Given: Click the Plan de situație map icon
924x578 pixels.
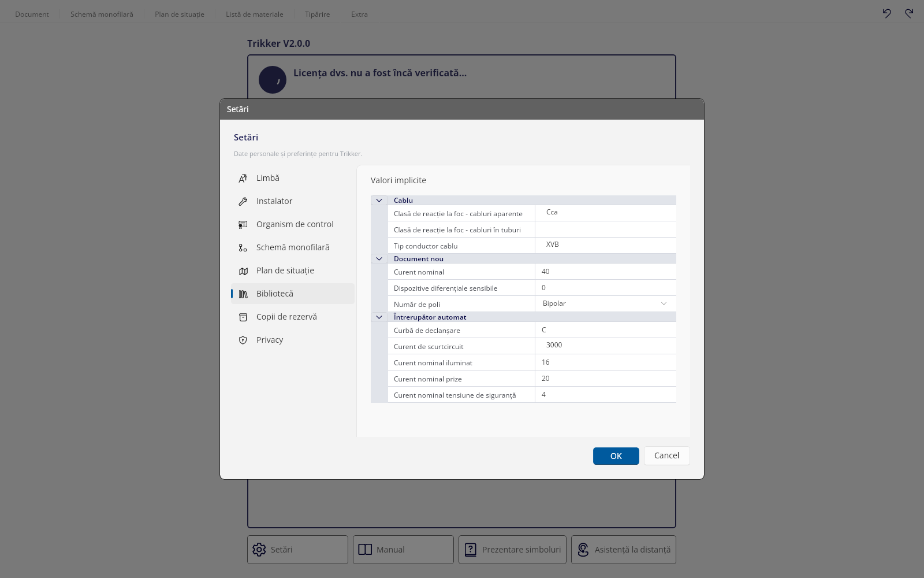Looking at the screenshot, I should tap(243, 271).
